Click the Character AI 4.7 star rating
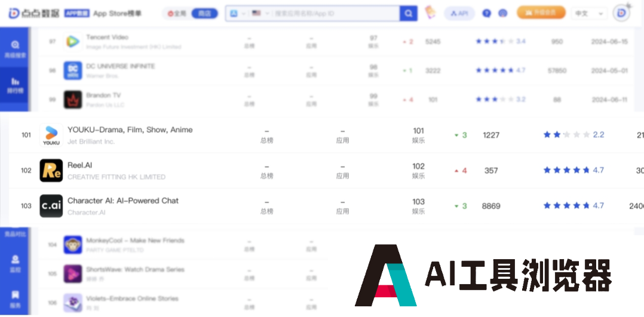The height and width of the screenshot is (317, 644). point(574,205)
